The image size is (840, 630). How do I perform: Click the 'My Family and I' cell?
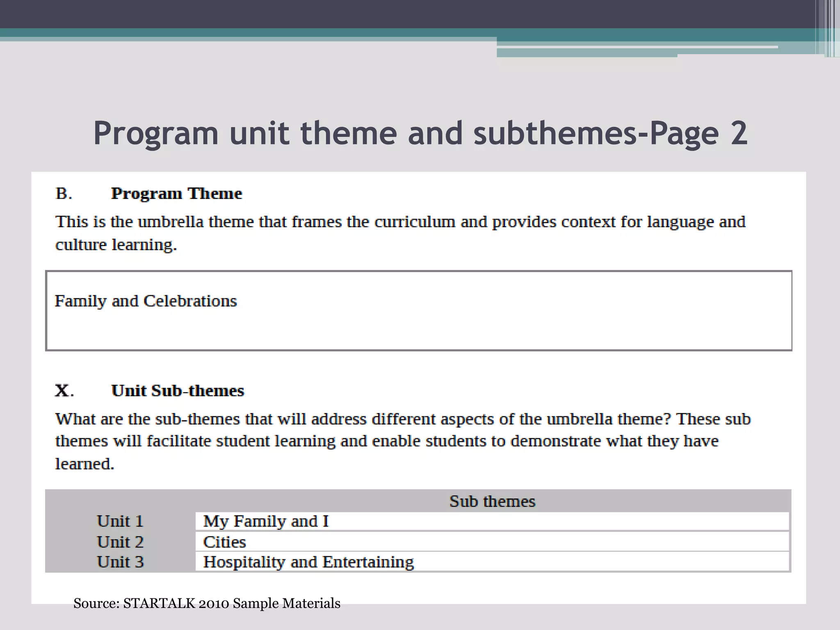[492, 521]
